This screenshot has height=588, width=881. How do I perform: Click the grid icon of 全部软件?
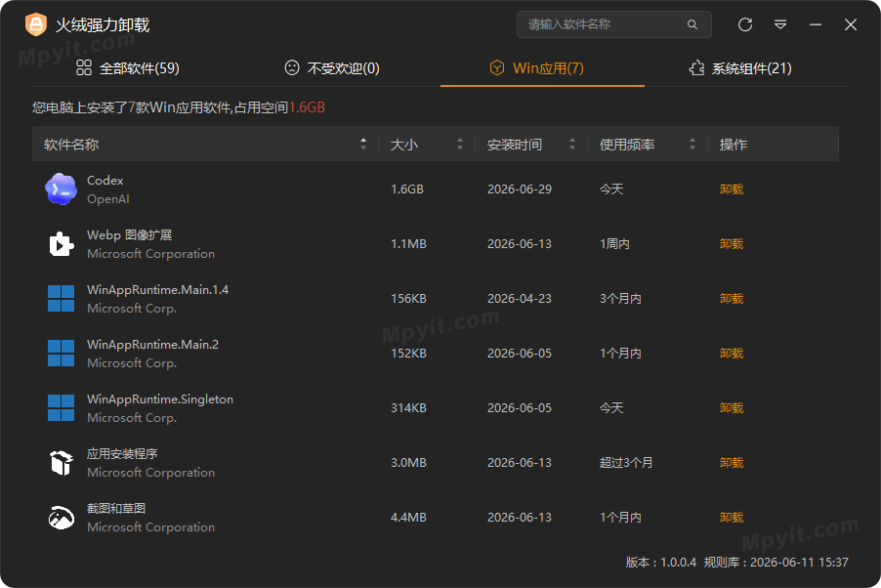click(84, 68)
